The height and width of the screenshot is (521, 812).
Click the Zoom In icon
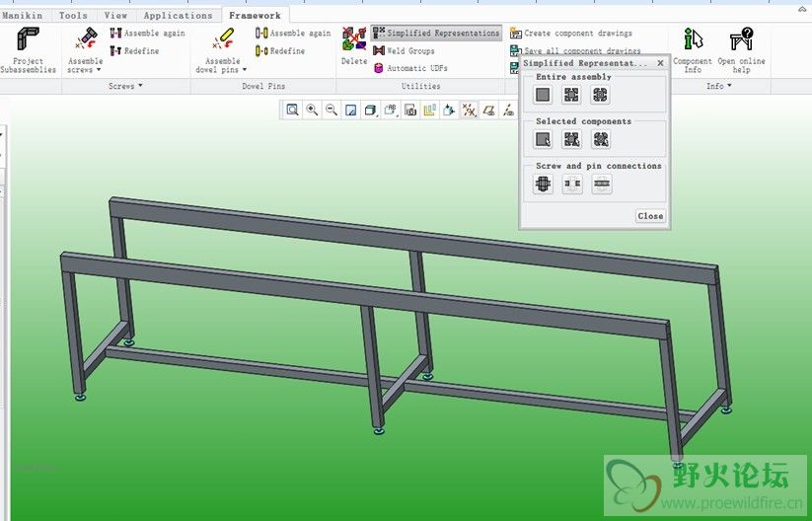click(312, 110)
